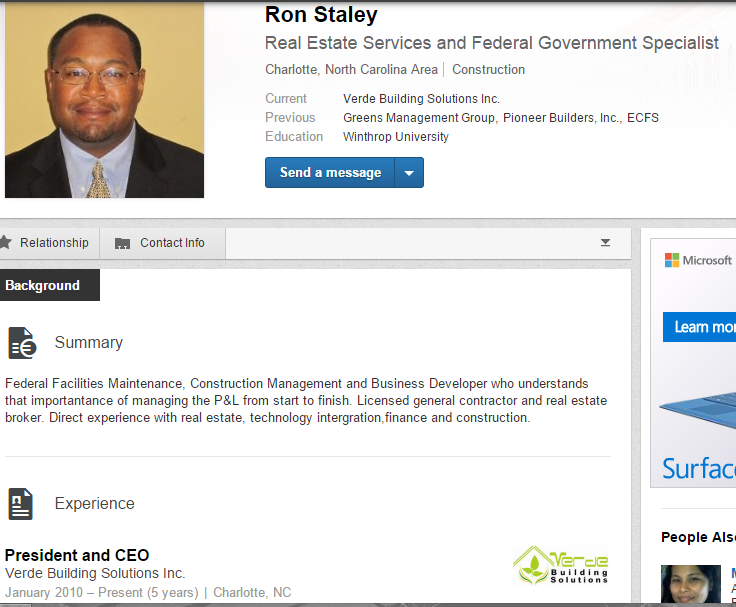This screenshot has height=607, width=736.
Task: Click the profile thumbnail under People Also Viewed
Action: point(690,584)
